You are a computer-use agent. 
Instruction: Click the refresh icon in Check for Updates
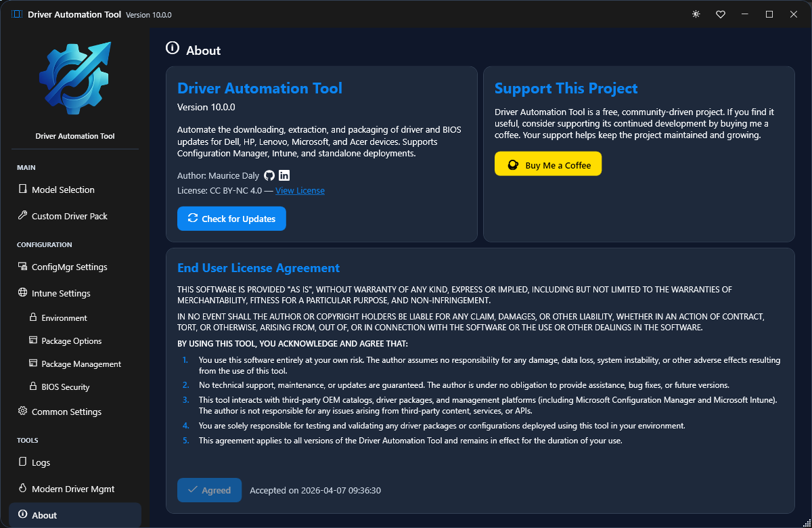193,219
